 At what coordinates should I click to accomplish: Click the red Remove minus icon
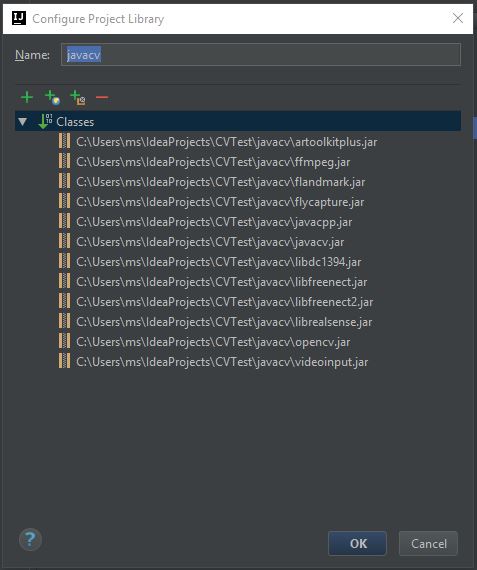click(x=102, y=97)
